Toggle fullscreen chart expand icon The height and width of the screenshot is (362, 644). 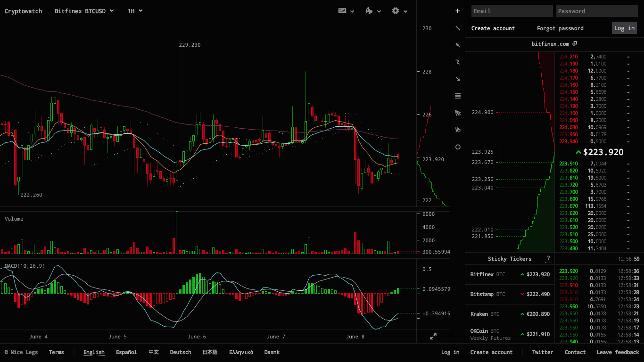[x=433, y=337]
